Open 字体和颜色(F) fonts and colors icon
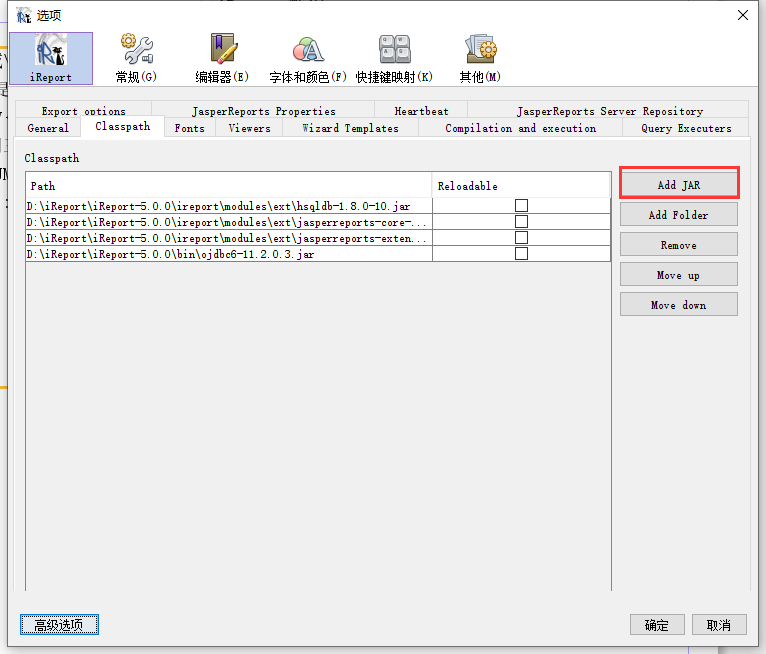Image resolution: width=766 pixels, height=654 pixels. [308, 58]
